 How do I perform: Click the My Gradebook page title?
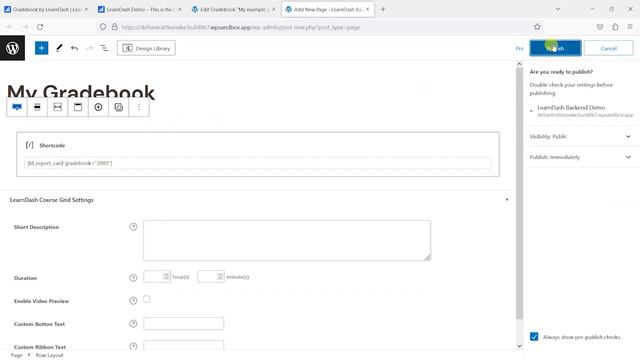(x=81, y=92)
